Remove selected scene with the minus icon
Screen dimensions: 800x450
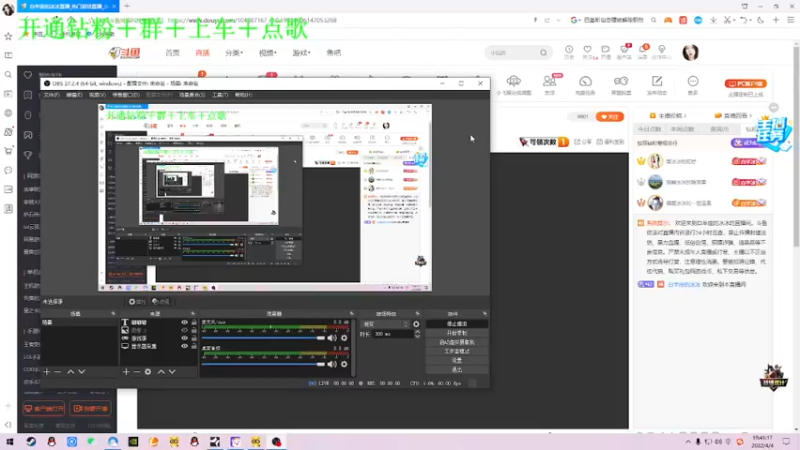tap(58, 372)
